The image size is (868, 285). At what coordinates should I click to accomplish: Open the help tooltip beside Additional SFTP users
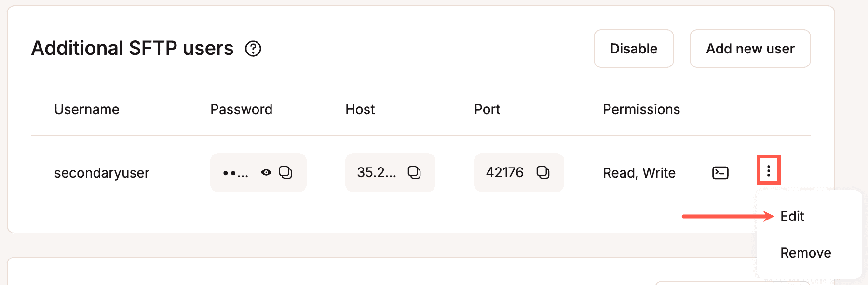(x=254, y=49)
